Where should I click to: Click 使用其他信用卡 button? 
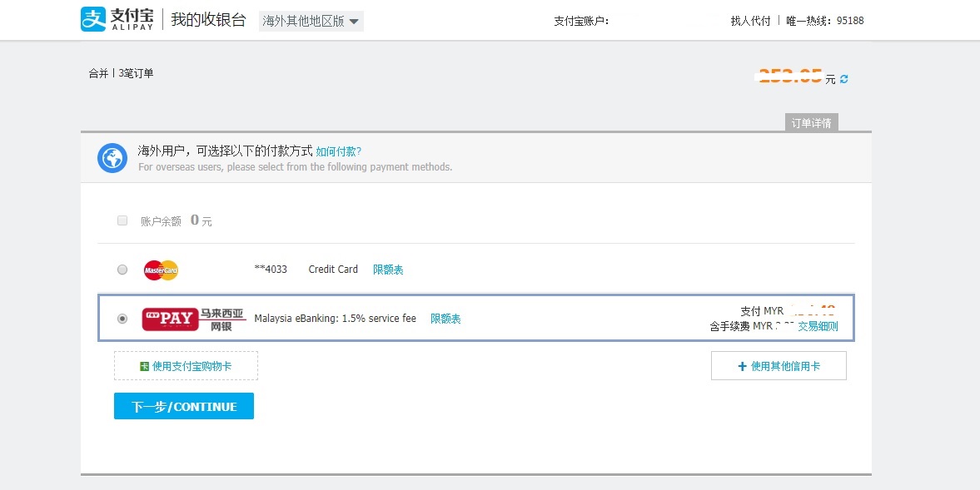point(779,366)
